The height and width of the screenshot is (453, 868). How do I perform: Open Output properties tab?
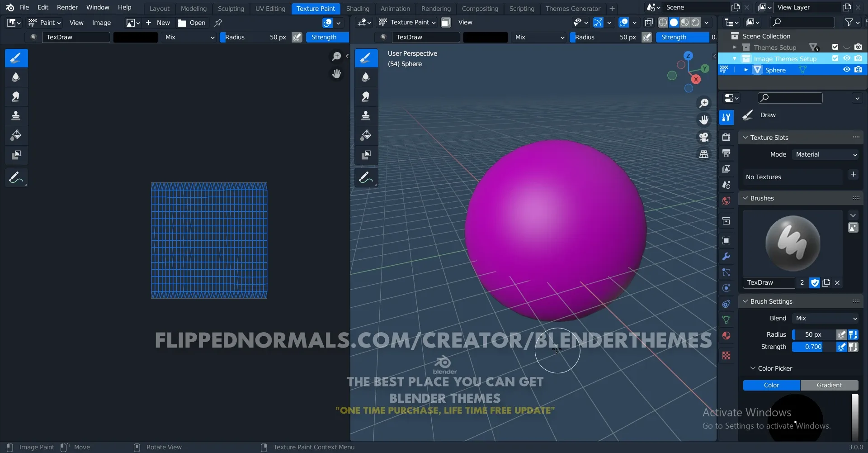(x=726, y=153)
